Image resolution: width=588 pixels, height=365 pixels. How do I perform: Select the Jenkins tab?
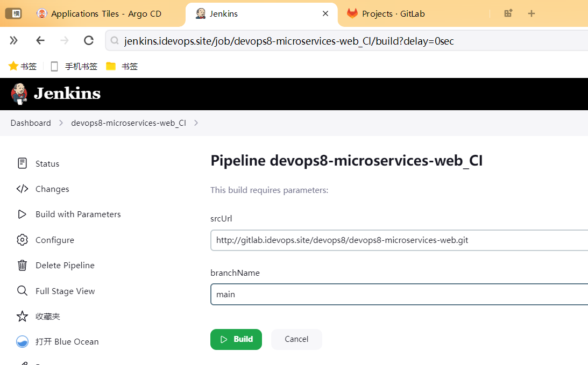pyautogui.click(x=262, y=13)
